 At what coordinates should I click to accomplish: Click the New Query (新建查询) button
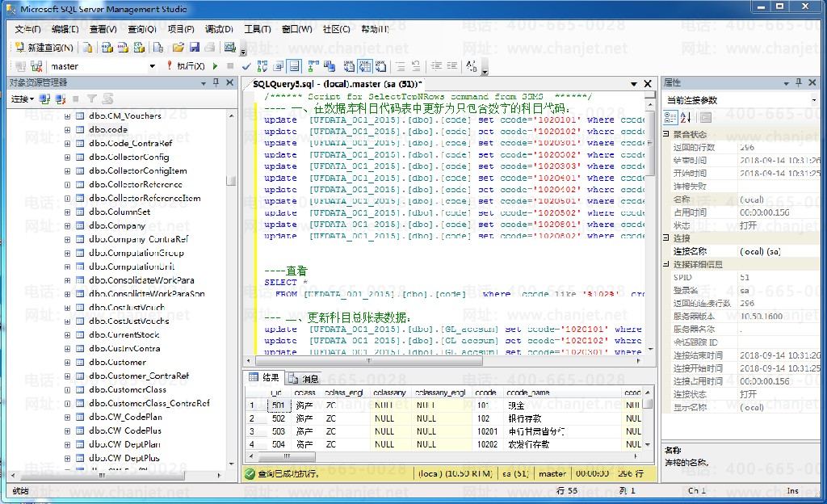pyautogui.click(x=44, y=48)
